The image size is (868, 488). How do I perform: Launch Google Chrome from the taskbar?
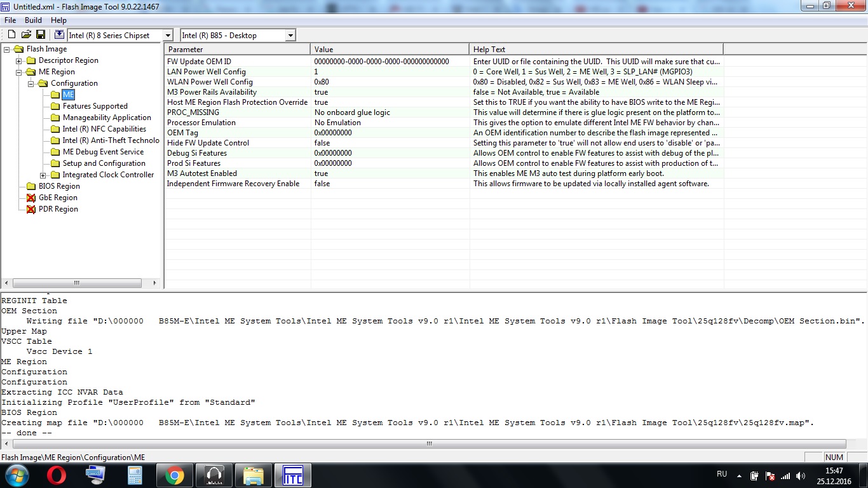(x=175, y=475)
